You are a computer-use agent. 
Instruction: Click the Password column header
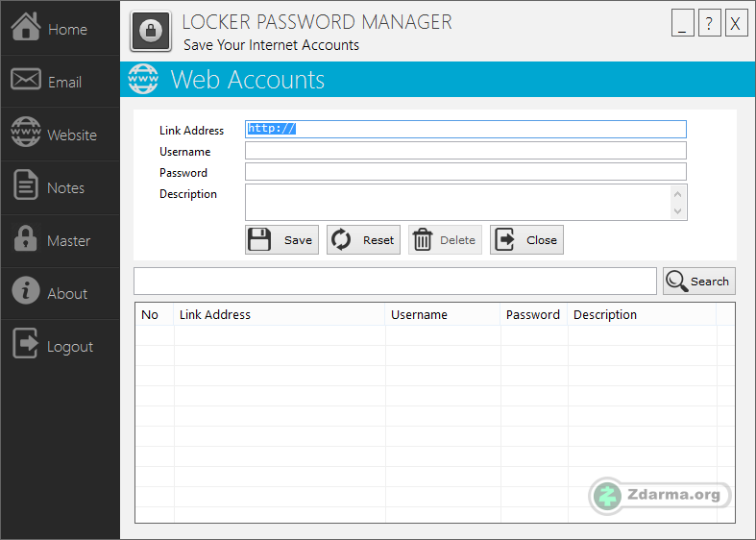point(534,314)
